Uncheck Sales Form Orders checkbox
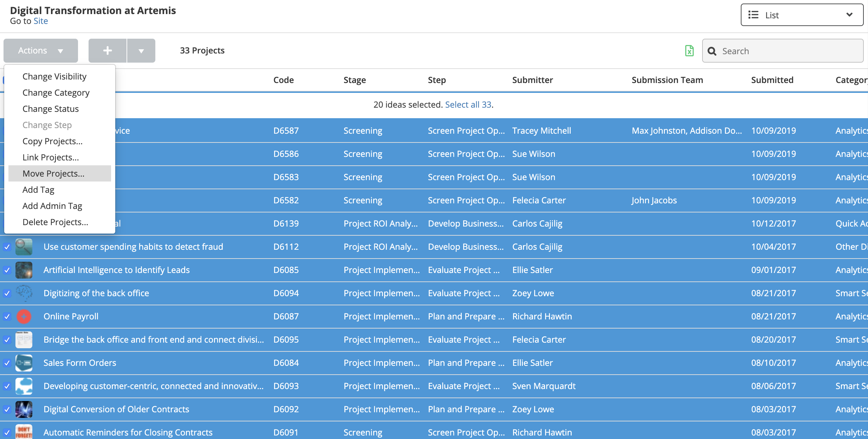Viewport: 868px width, 439px height. point(7,363)
